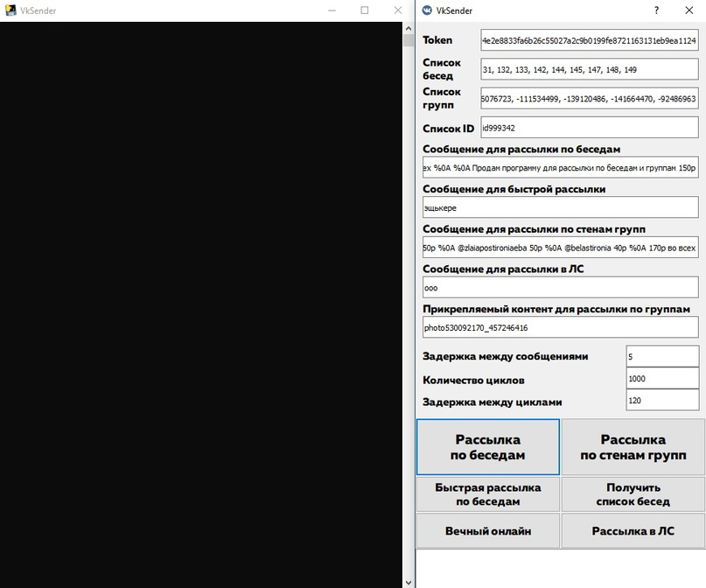Click the console scrollbar down arrow
Viewport: 706px width, 588px height.
409,583
